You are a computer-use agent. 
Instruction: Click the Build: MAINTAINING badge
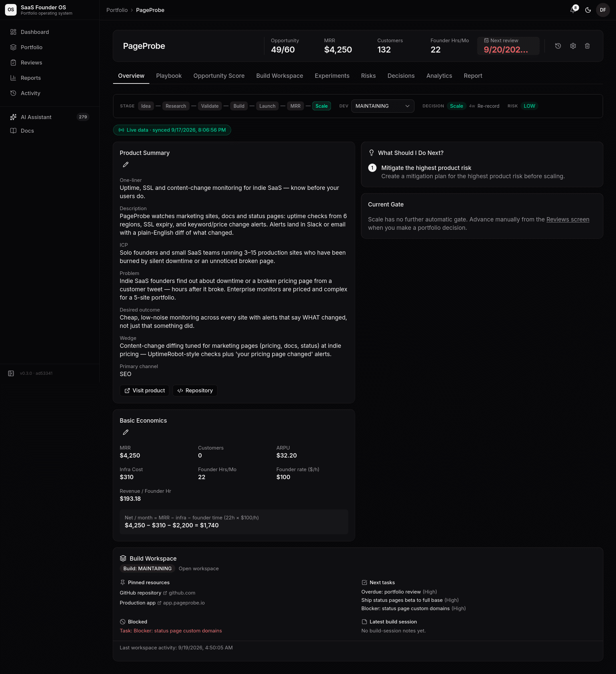point(147,568)
